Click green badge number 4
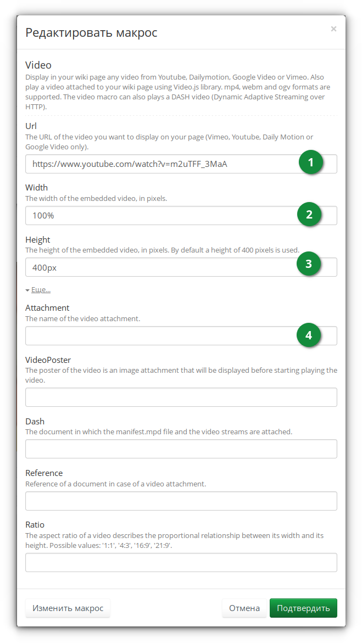The image size is (362, 644). pos(309,334)
